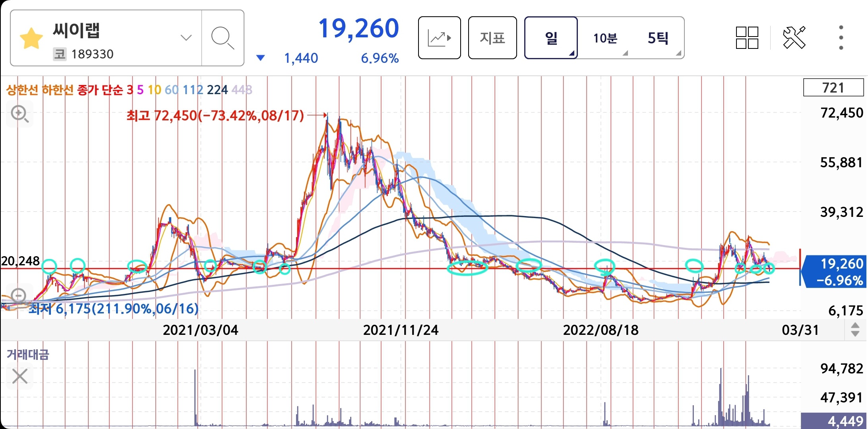Click the 2022/08/18 date axis label
This screenshot has height=429, width=868.
coord(601,330)
